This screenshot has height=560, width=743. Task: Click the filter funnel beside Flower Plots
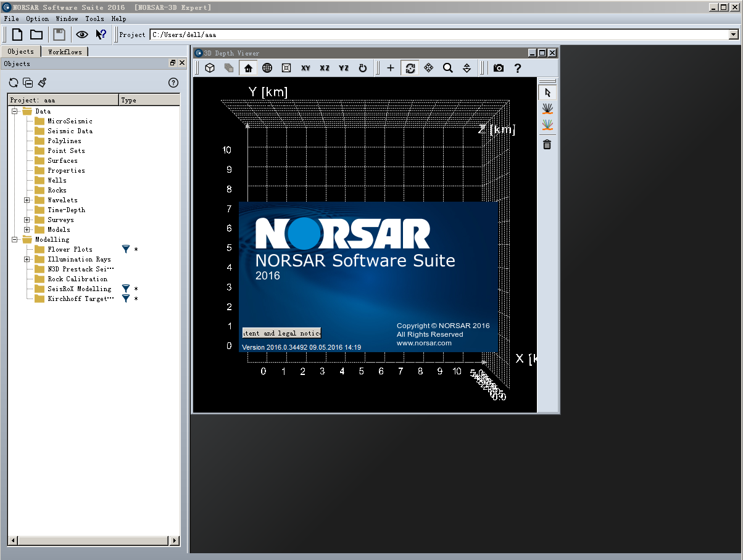pos(127,249)
